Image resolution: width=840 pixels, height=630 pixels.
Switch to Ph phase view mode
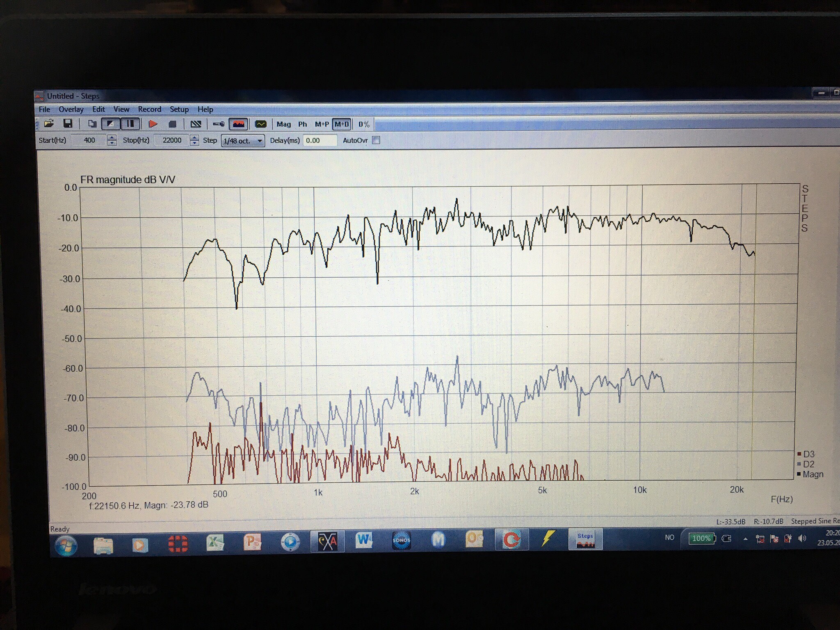pos(303,124)
